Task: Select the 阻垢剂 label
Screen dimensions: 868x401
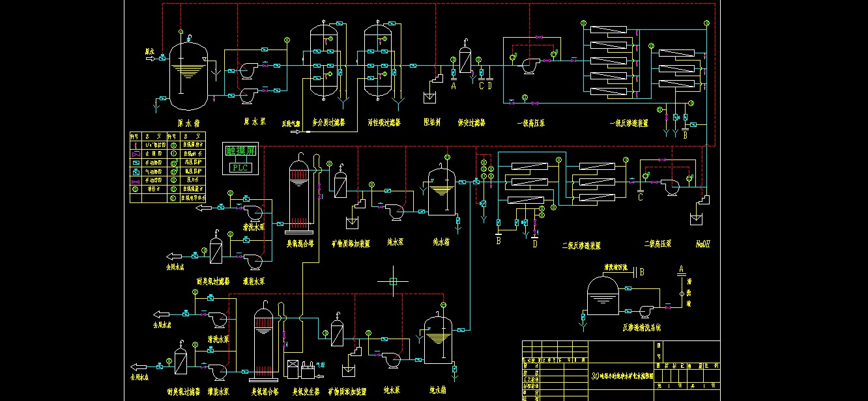Action: tap(432, 122)
